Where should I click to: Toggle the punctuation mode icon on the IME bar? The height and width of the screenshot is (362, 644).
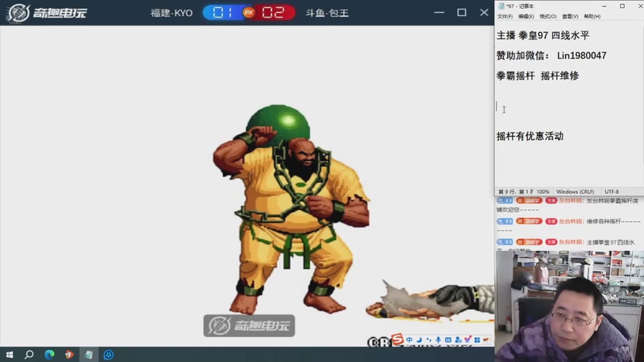coord(429,339)
